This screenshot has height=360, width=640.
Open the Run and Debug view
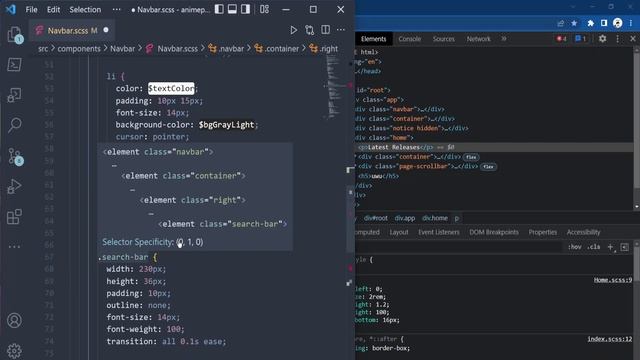(x=14, y=186)
